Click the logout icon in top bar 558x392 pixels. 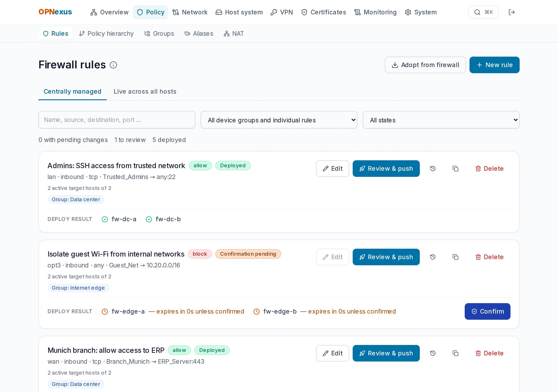[512, 12]
